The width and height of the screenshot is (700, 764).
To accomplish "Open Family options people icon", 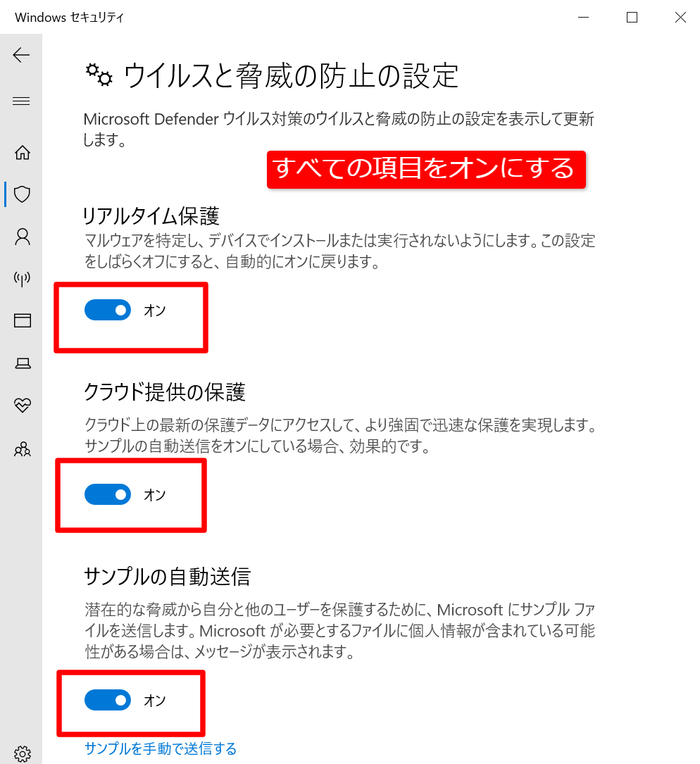I will pos(23,449).
